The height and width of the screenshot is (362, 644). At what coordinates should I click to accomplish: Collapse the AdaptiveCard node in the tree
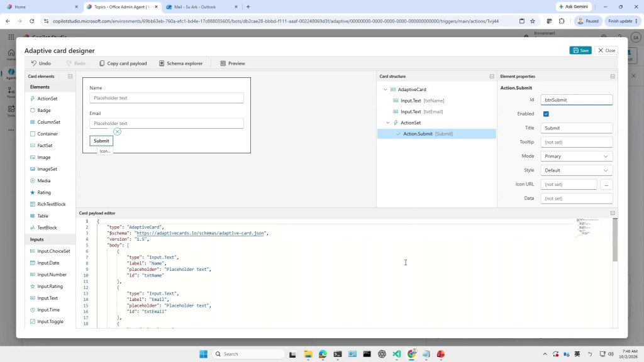[386, 89]
